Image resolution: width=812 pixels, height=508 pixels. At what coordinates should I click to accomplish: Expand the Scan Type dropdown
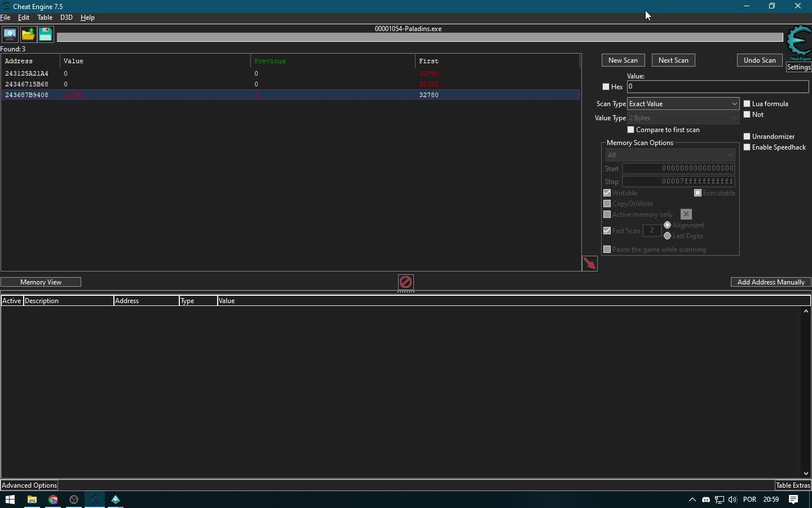(x=683, y=104)
